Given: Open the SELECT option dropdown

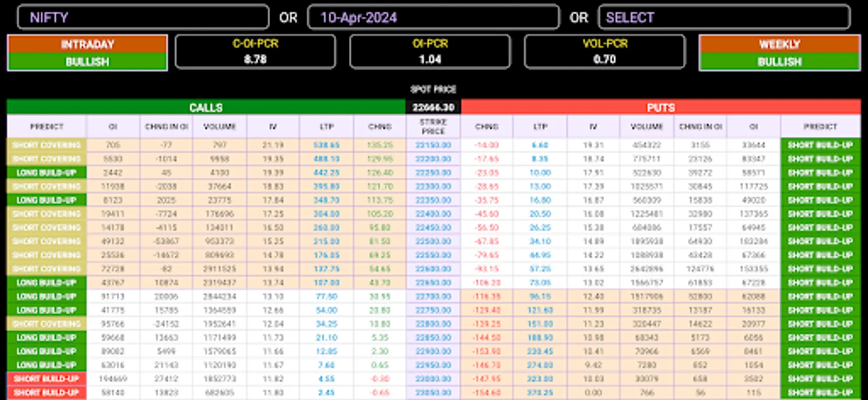Looking at the screenshot, I should 724,18.
